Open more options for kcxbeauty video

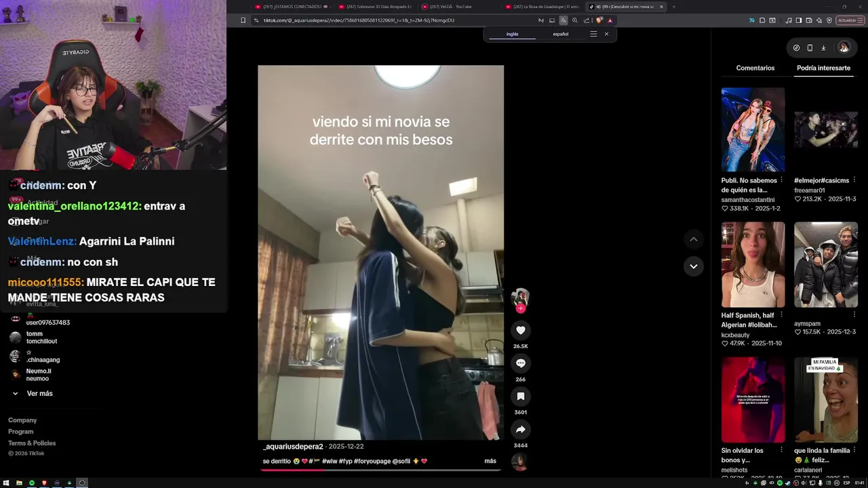click(x=781, y=315)
